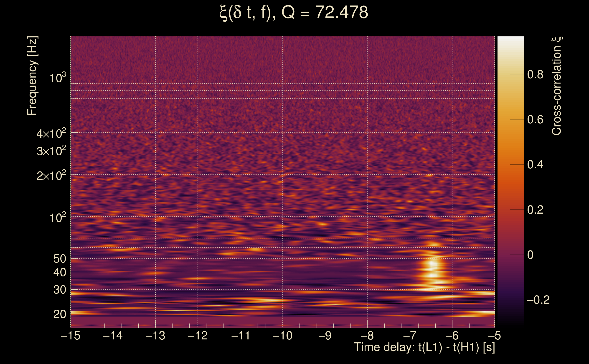
Task: Click the −0.2 colorbar tick label
Action: (538, 300)
